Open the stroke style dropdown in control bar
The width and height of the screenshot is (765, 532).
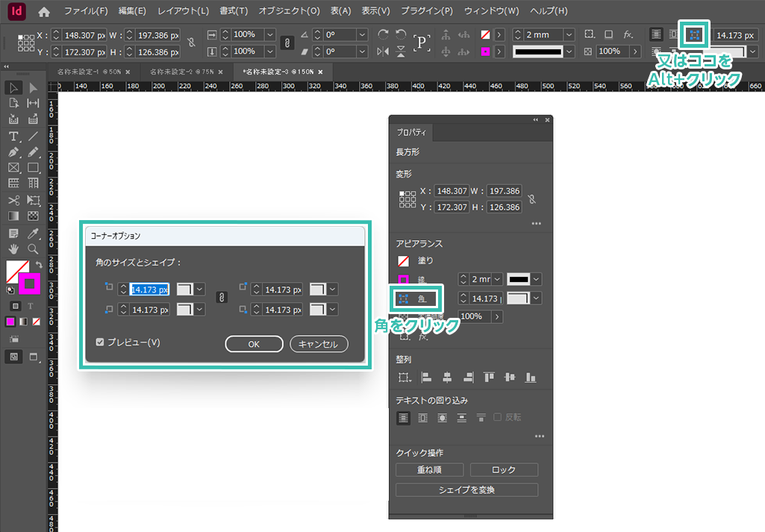pyautogui.click(x=569, y=51)
